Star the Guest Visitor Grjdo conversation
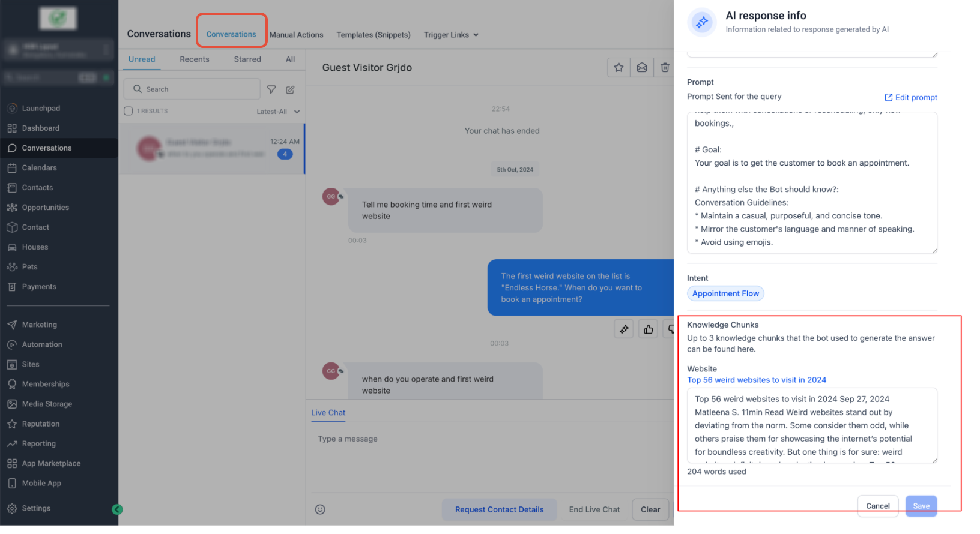This screenshot has width=980, height=534. coord(619,68)
